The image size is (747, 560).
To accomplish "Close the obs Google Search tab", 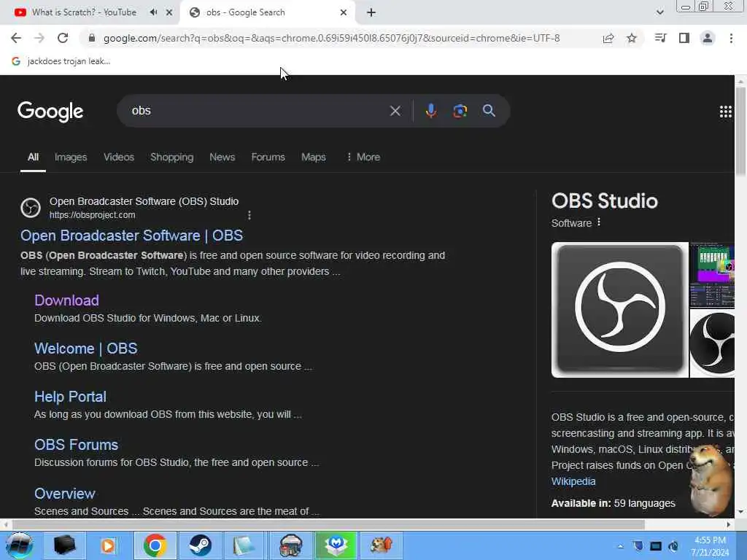I will click(x=344, y=12).
